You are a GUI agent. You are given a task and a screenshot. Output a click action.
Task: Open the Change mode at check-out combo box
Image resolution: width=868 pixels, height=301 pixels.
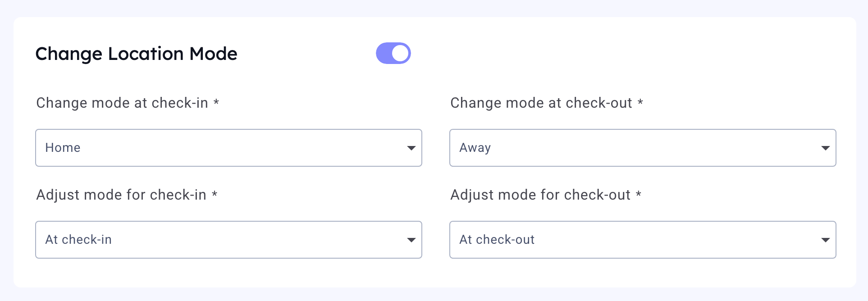click(x=642, y=148)
